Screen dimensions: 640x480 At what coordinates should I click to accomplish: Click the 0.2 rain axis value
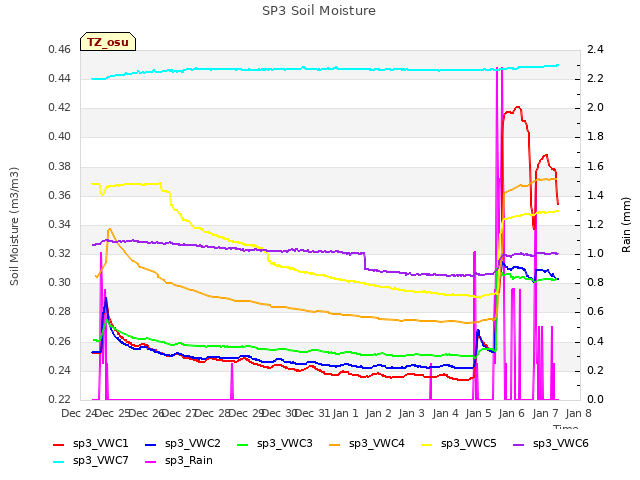(x=595, y=371)
